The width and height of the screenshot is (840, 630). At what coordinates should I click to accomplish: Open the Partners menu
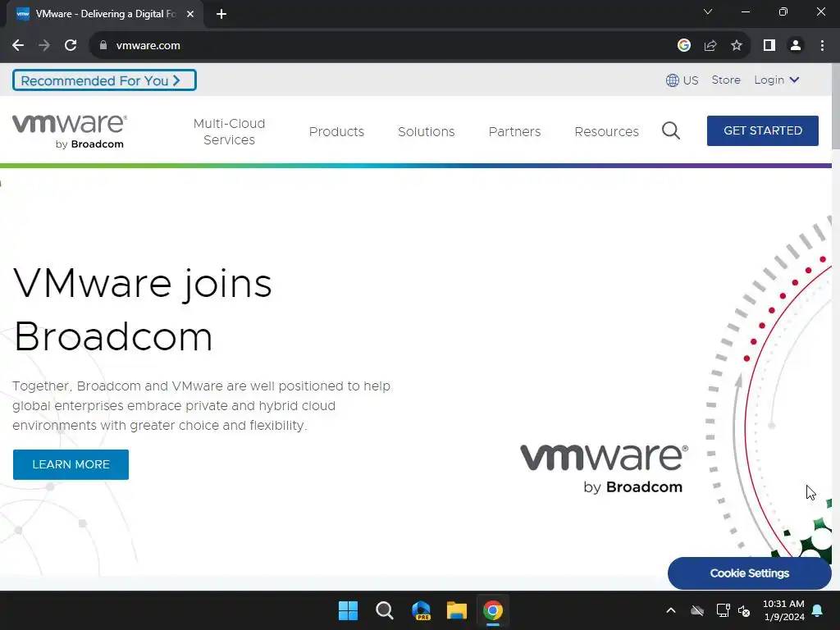click(x=515, y=132)
